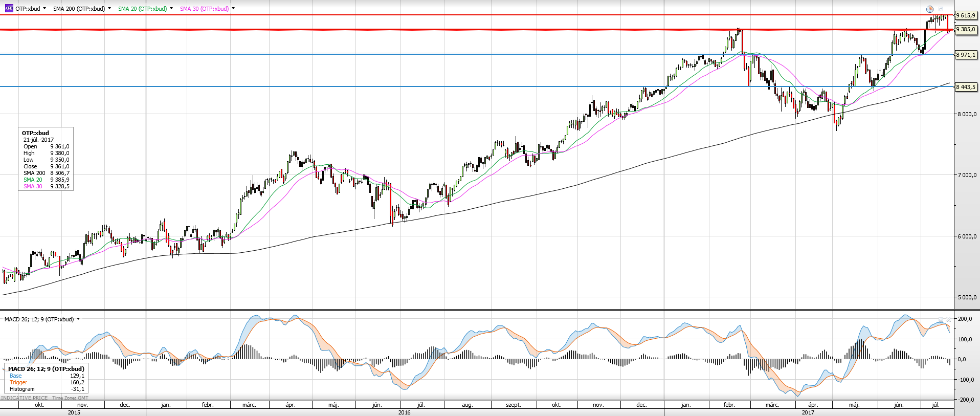Viewport: 980px width, 416px height.
Task: Click the MACD 26; 12; 9 info box title
Action: click(x=46, y=369)
